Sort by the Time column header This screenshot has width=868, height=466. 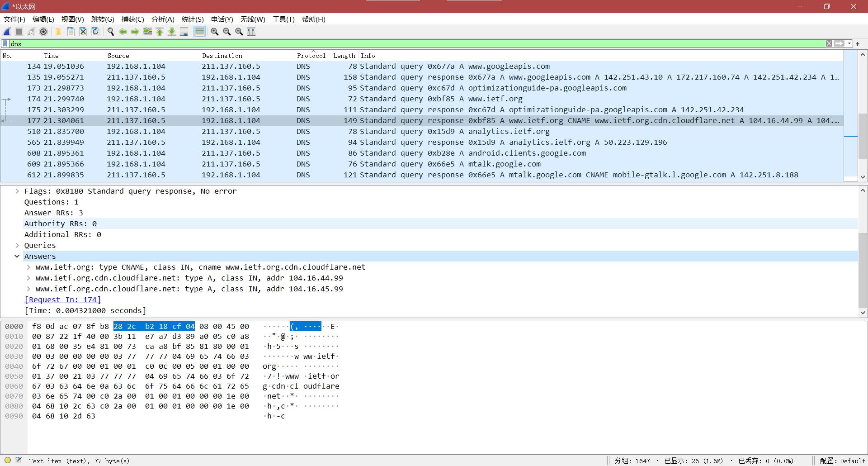tap(73, 56)
